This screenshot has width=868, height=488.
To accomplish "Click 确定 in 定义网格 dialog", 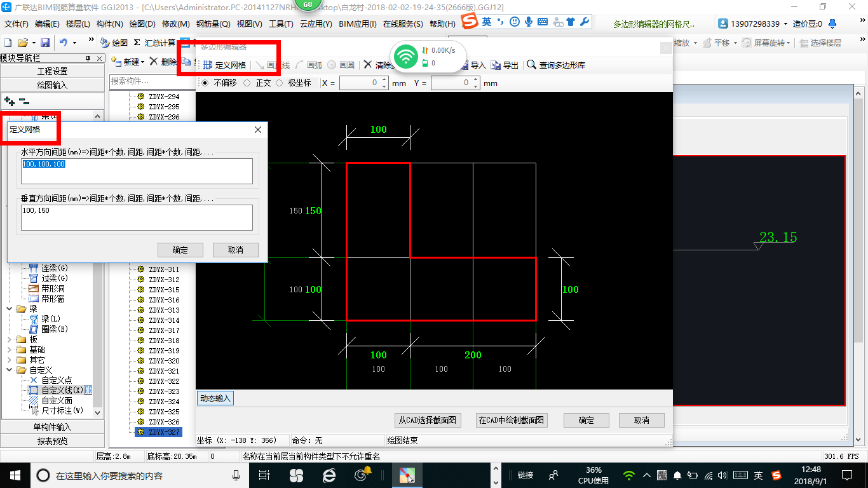I will (180, 250).
